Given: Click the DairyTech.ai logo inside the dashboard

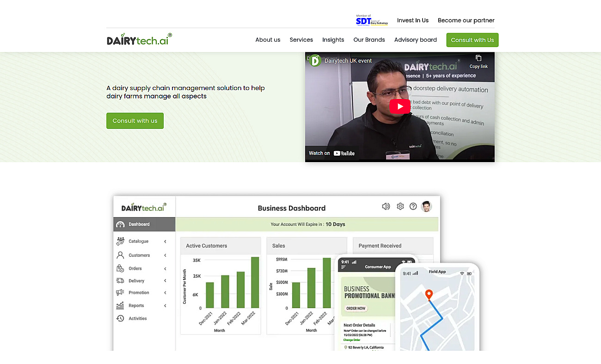Looking at the screenshot, I should (144, 207).
